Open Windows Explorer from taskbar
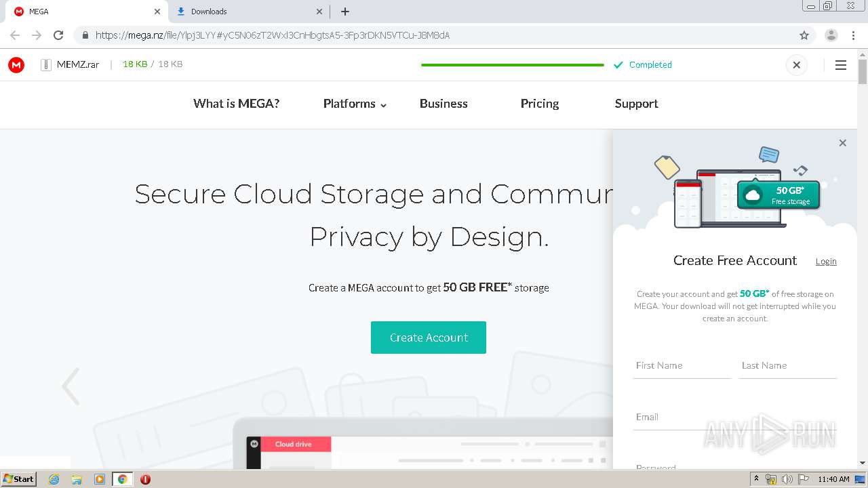868x488 pixels. [x=77, y=479]
